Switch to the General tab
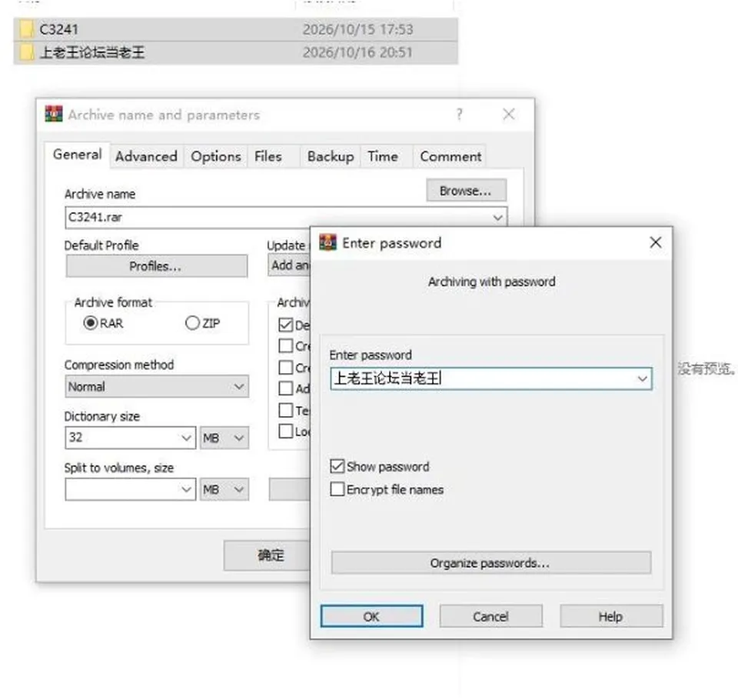Screen dimensions: 738x700 point(77,155)
